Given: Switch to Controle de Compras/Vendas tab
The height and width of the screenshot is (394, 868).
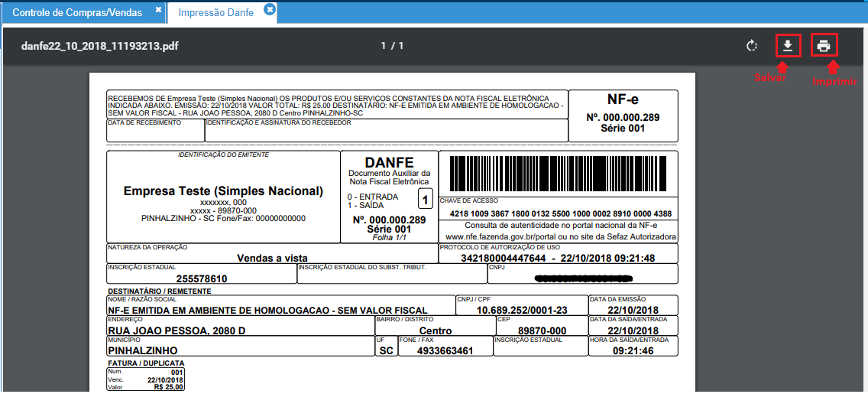Looking at the screenshot, I should tap(77, 12).
